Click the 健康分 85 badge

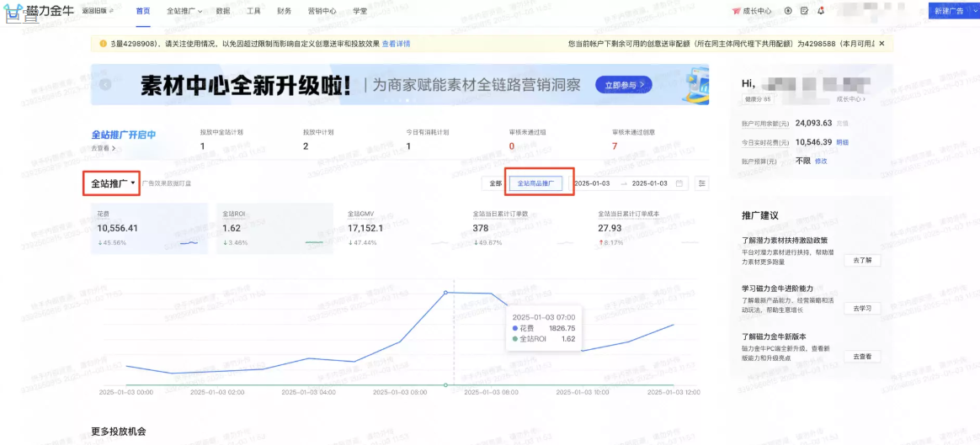click(x=758, y=99)
